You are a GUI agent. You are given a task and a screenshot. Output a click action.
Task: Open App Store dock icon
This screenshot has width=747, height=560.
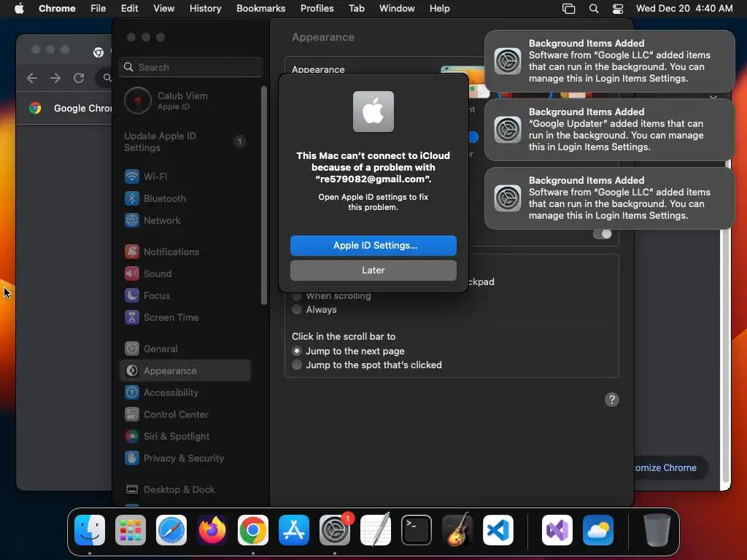point(294,530)
